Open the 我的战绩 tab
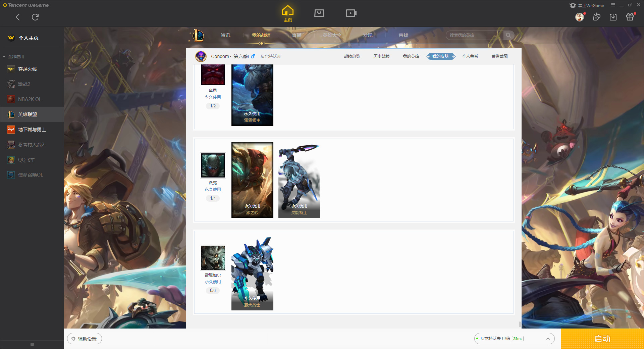Screen dimensions: 644x349 click(261, 35)
